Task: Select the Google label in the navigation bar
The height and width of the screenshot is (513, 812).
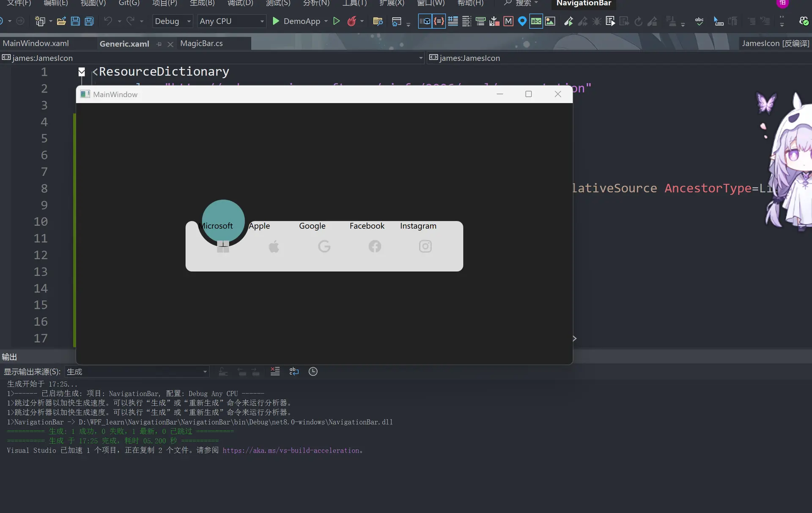Action: pyautogui.click(x=312, y=226)
